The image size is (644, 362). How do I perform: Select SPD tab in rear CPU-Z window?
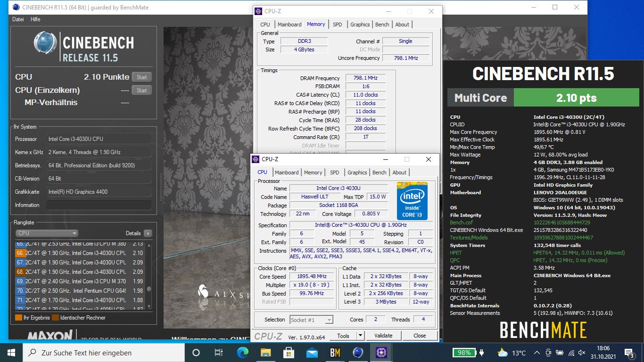click(x=338, y=25)
